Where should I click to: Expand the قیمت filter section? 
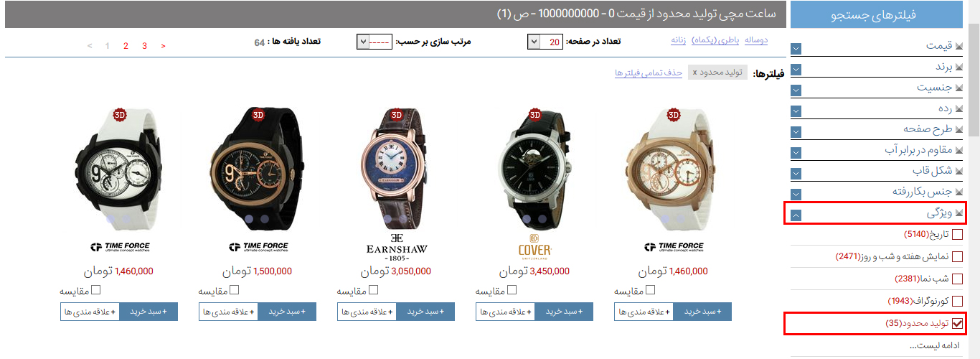point(796,49)
